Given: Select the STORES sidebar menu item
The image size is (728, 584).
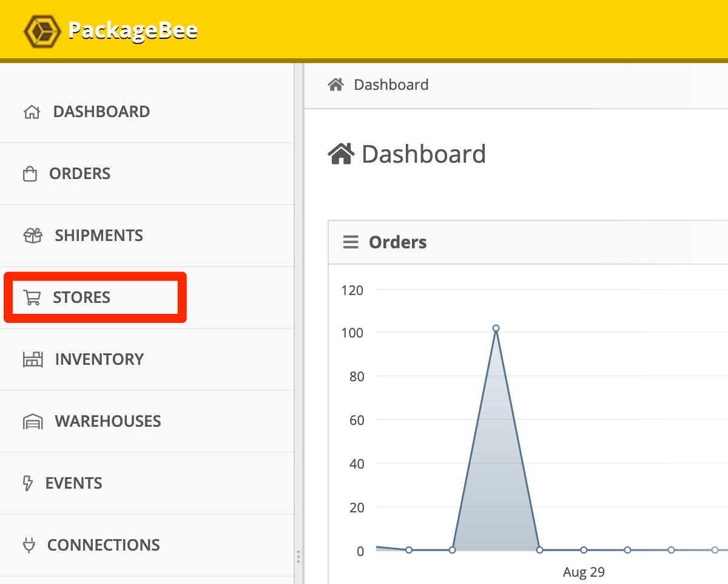Looking at the screenshot, I should pyautogui.click(x=81, y=297).
